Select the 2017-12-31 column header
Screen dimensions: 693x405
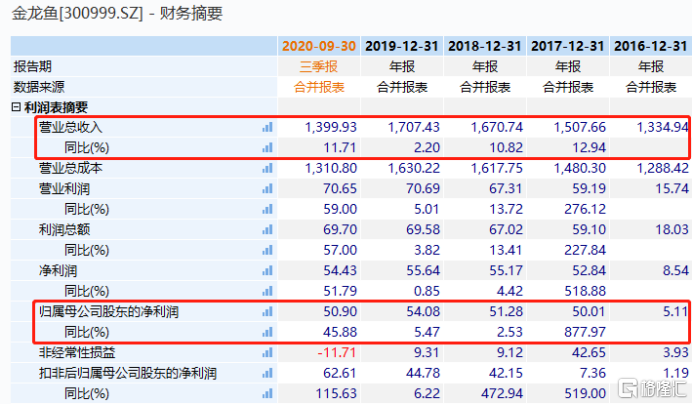[567, 46]
